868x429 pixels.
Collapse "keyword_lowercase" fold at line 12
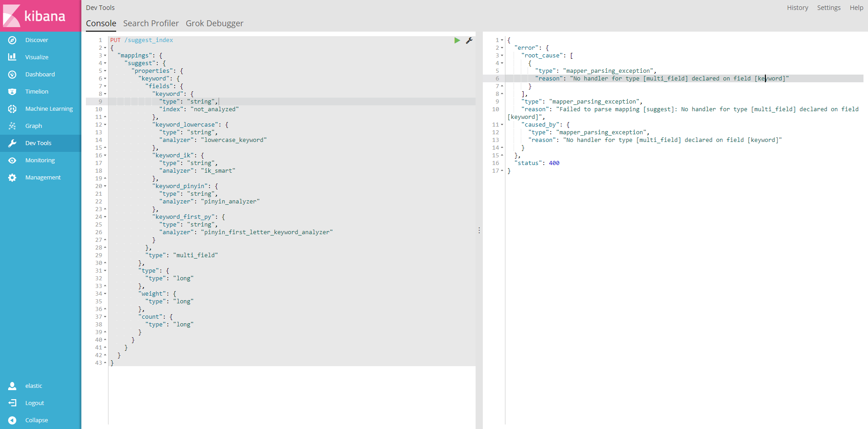105,125
